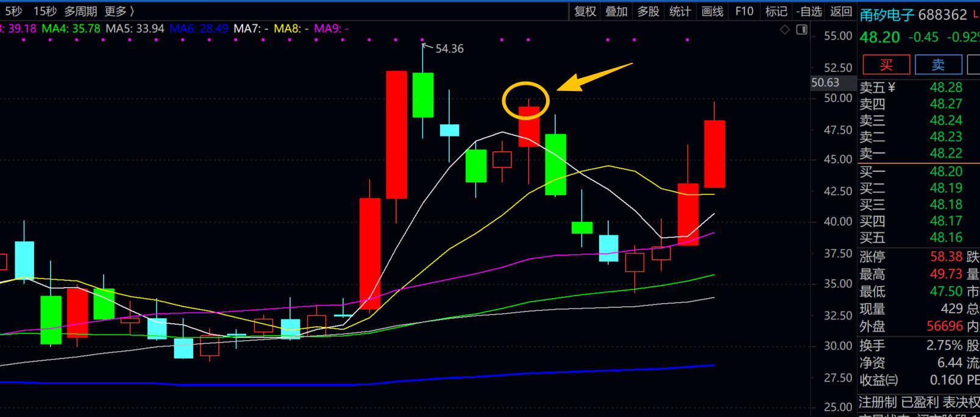Open the 多周期 multi-period view
The width and height of the screenshot is (980, 417).
coord(80,12)
